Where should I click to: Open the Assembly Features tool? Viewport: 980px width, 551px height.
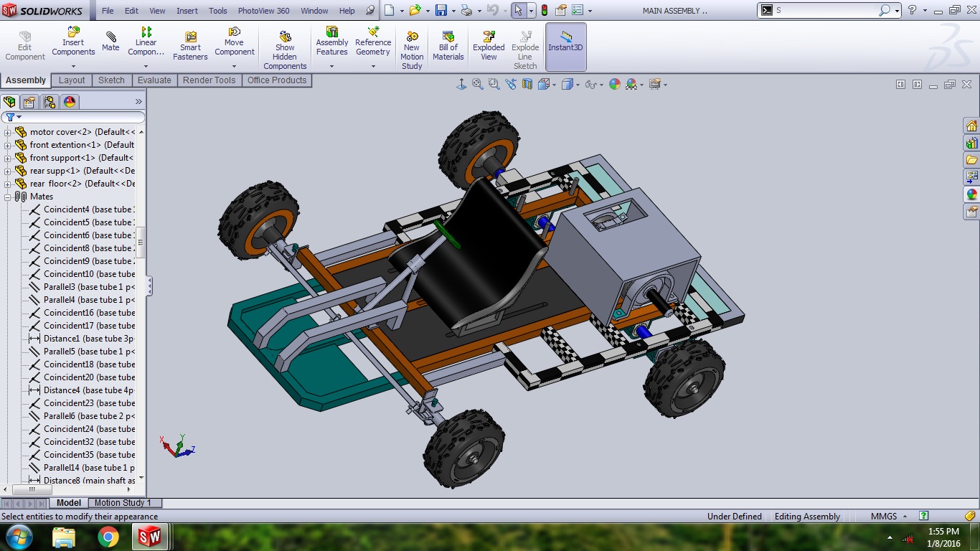(x=332, y=42)
